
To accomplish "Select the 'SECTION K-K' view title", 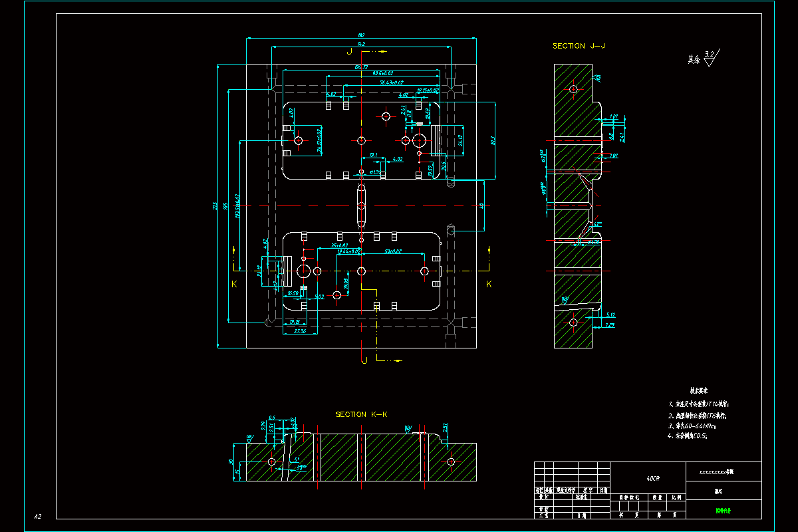I will pos(361,414).
